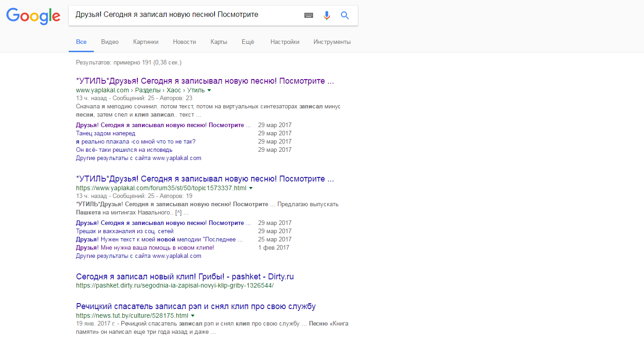Click the '25 мар 2017' date

coord(275,240)
